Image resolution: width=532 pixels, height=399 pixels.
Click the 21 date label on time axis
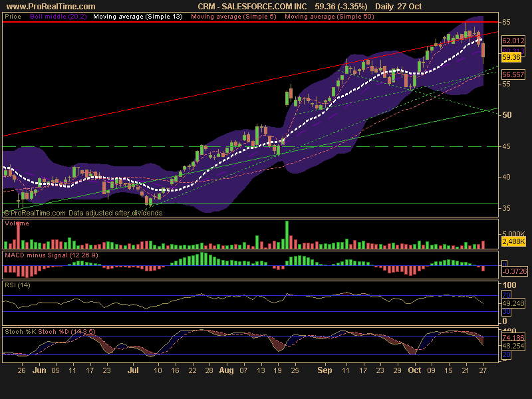click(466, 370)
